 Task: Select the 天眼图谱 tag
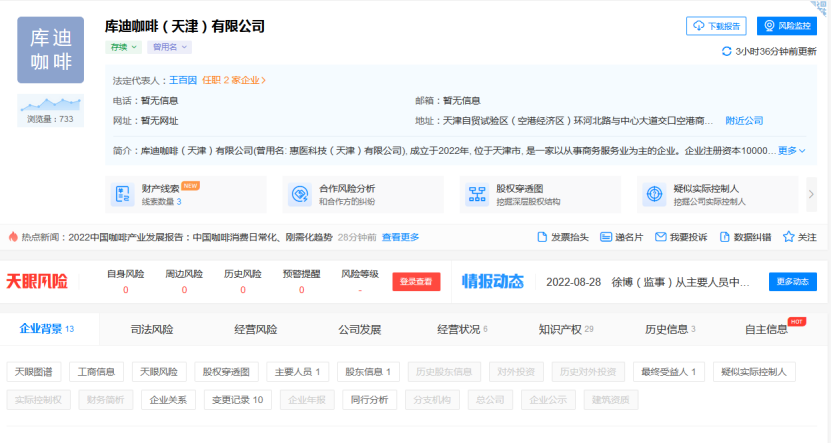(33, 372)
